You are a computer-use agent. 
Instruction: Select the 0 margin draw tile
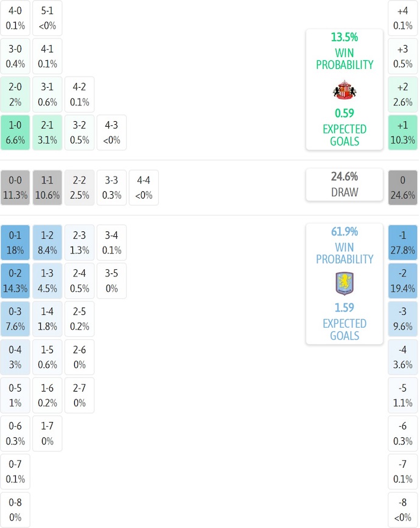pyautogui.click(x=403, y=188)
